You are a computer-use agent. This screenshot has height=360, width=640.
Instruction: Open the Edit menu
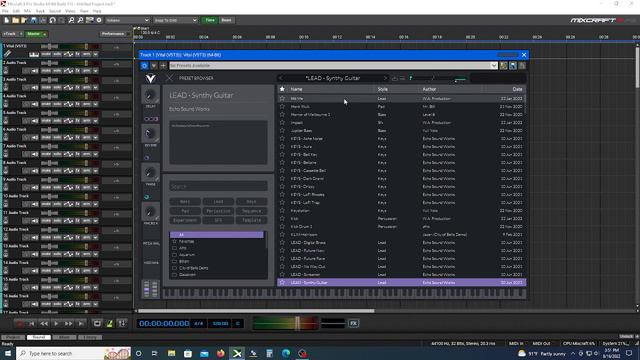[x=16, y=11]
